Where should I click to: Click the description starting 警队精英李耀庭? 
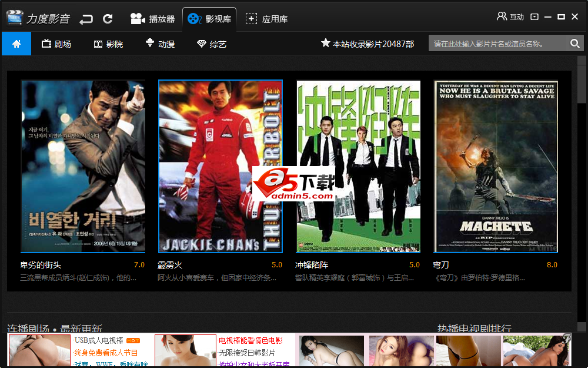tap(355, 278)
